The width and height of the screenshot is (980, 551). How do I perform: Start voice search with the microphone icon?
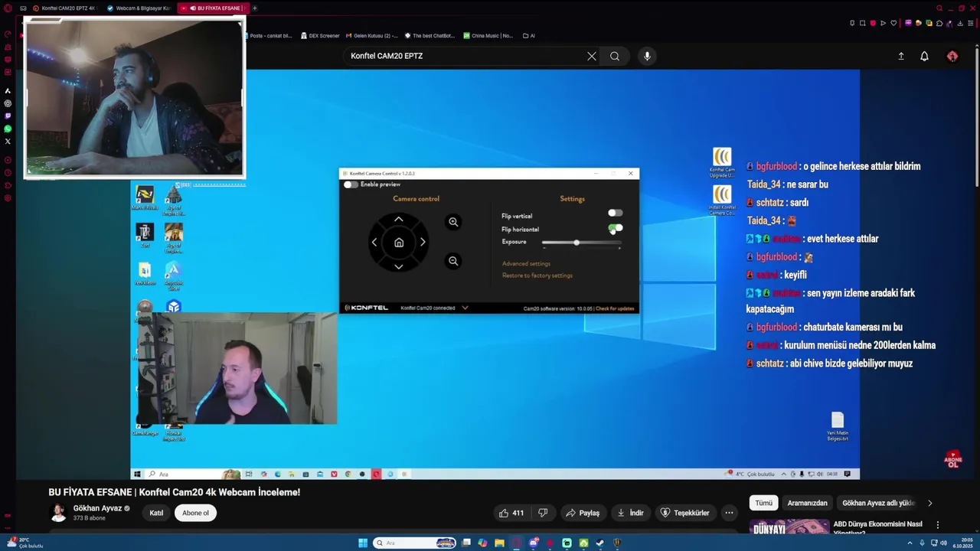pos(647,56)
